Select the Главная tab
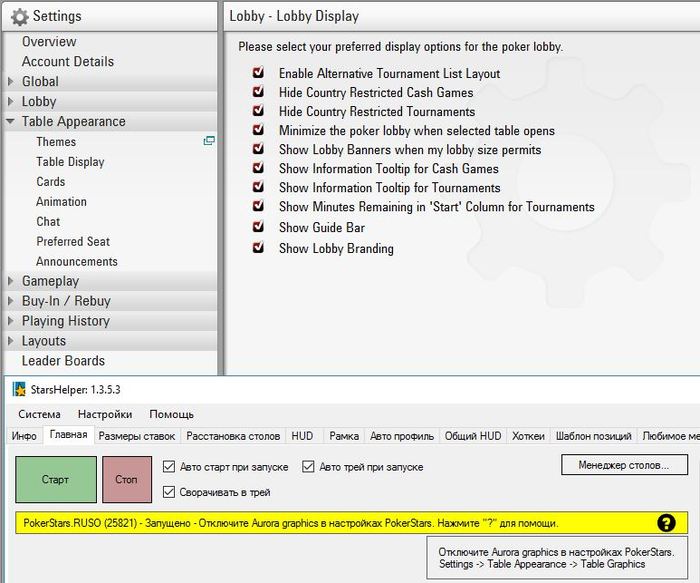 68,435
